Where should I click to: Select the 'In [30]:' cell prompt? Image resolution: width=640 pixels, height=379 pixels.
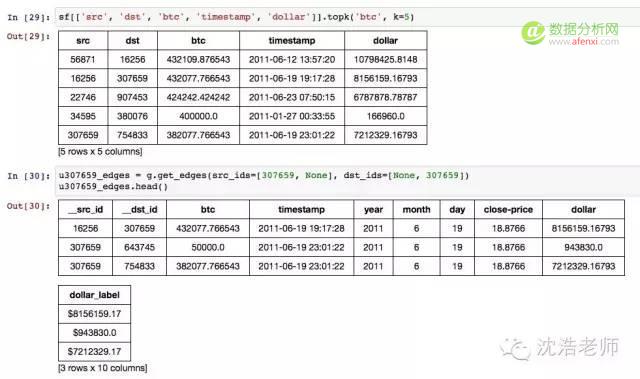click(29, 176)
